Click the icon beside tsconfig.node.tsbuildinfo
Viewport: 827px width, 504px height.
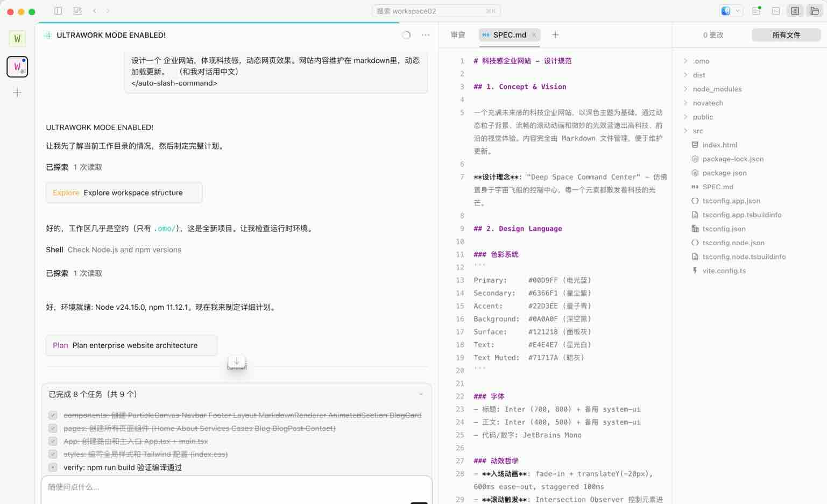(695, 257)
